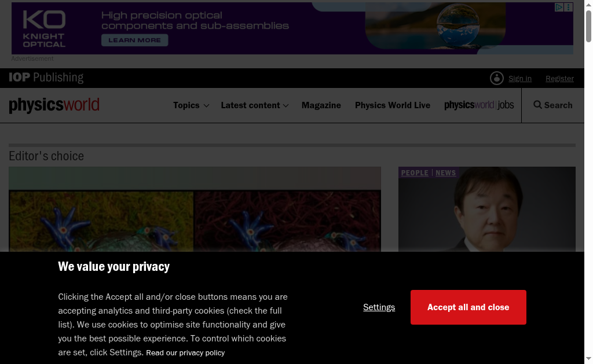Click the user account avatar icon
Viewport: 593px width, 364px height.
[x=496, y=78]
